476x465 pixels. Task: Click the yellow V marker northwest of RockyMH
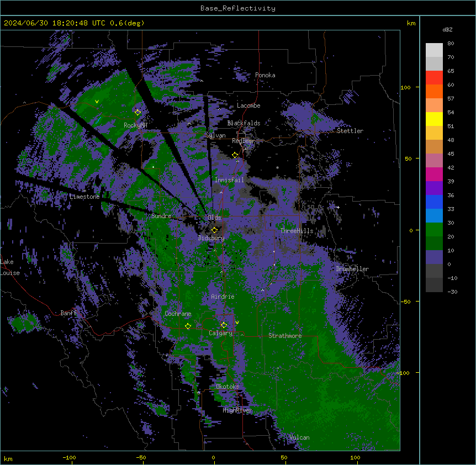point(97,102)
